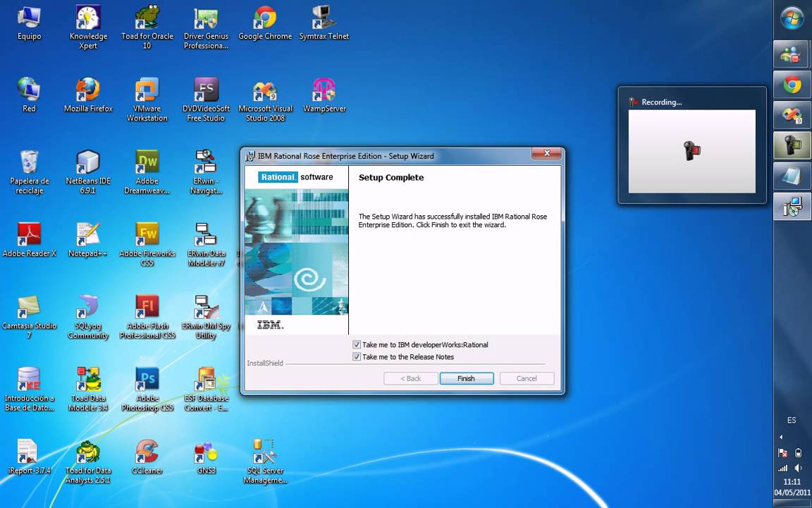Open the clock showing 04/05/2011

click(x=791, y=487)
